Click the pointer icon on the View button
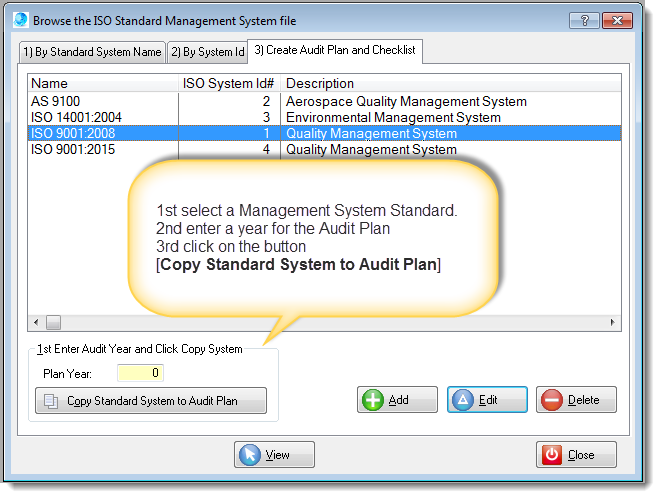Viewport: 660px width, 498px height. tap(250, 455)
